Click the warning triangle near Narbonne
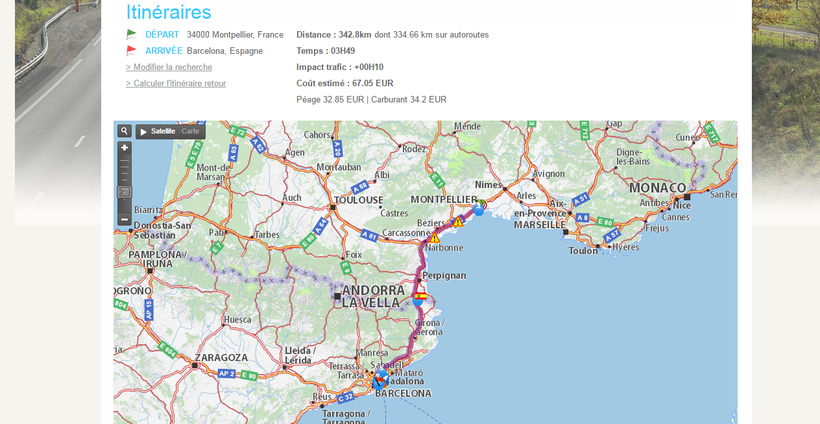 [435, 238]
